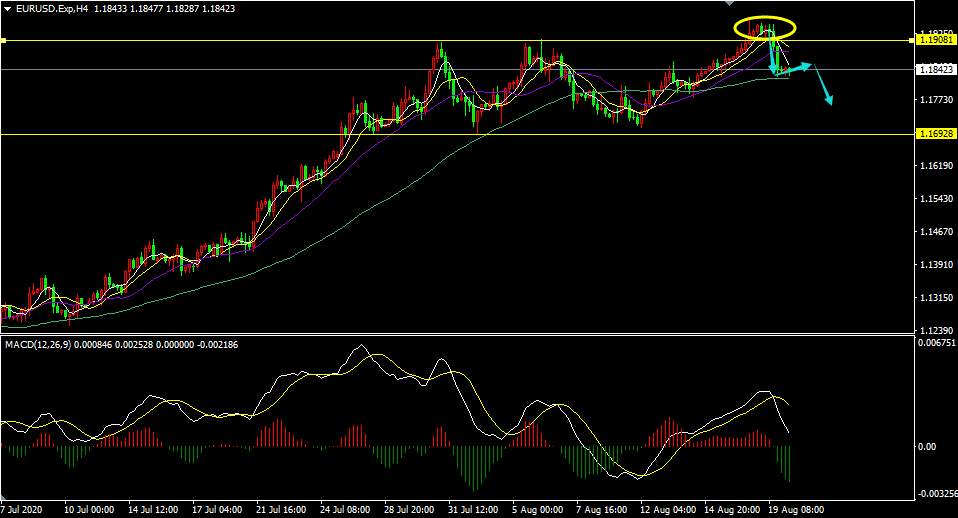The width and height of the screenshot is (958, 518).
Task: Click the 5 Aug 00:00 time label
Action: [537, 509]
